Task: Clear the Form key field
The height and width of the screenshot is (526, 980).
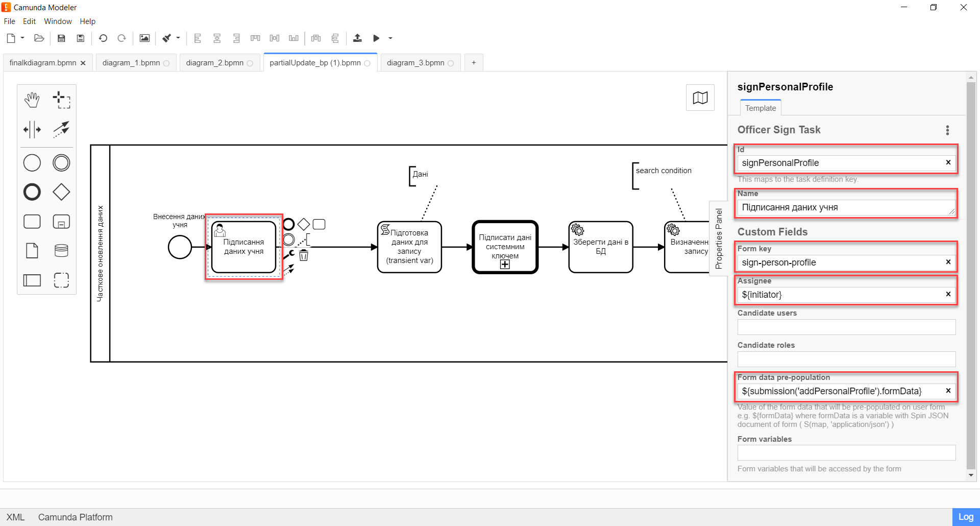Action: 948,262
